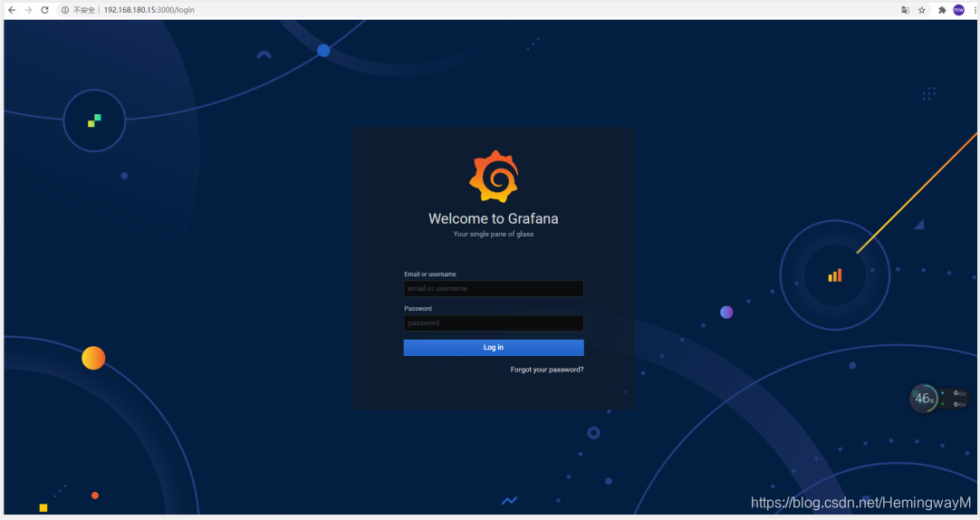
Task: Bookmark this page with the star icon
Action: pos(922,10)
